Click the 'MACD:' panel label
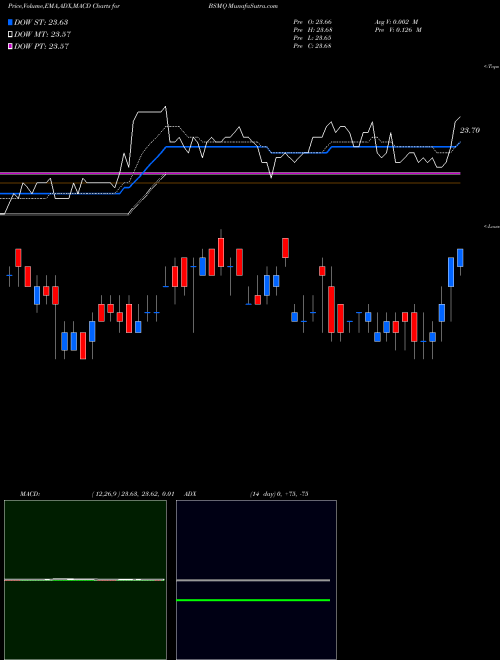 click(29, 494)
